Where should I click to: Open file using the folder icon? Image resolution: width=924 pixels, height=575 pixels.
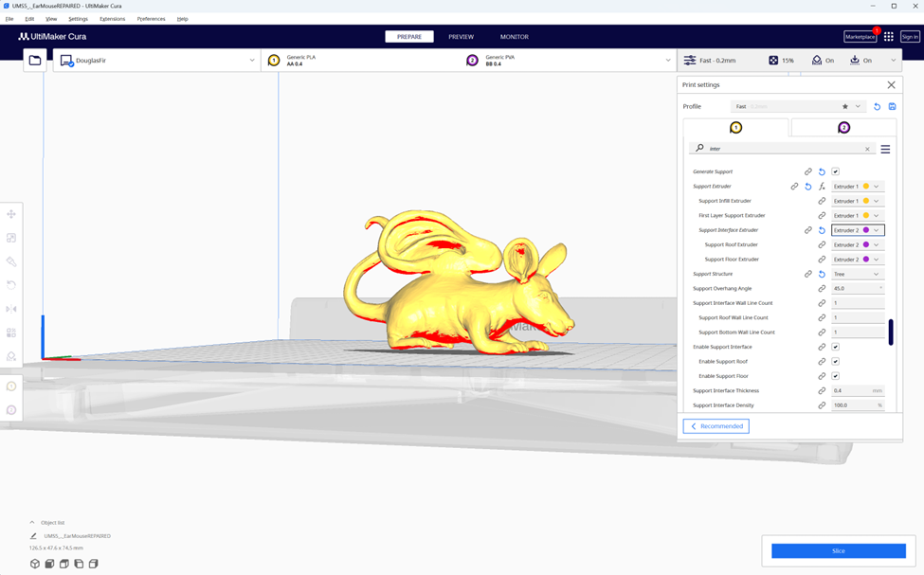pos(35,61)
